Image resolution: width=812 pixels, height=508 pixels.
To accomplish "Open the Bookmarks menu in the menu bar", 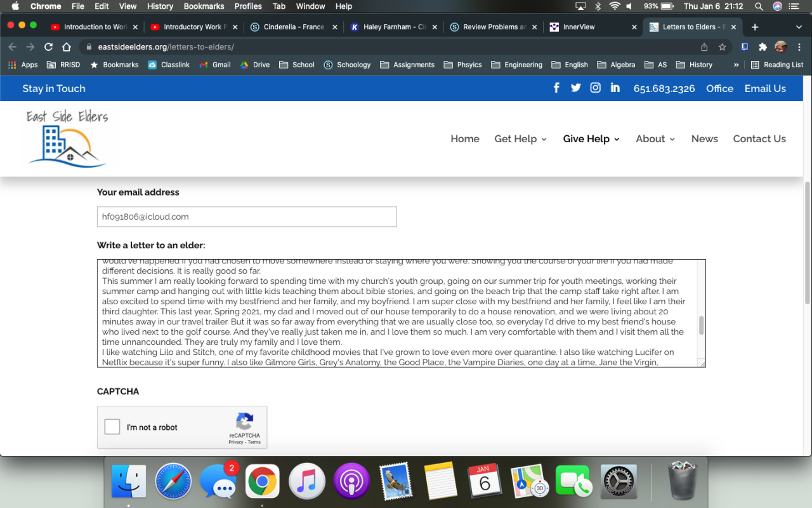I will tap(204, 6).
